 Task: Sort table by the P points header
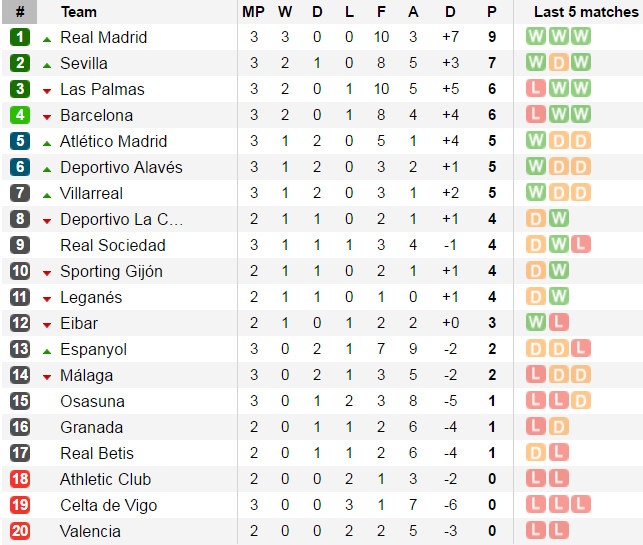pos(491,12)
